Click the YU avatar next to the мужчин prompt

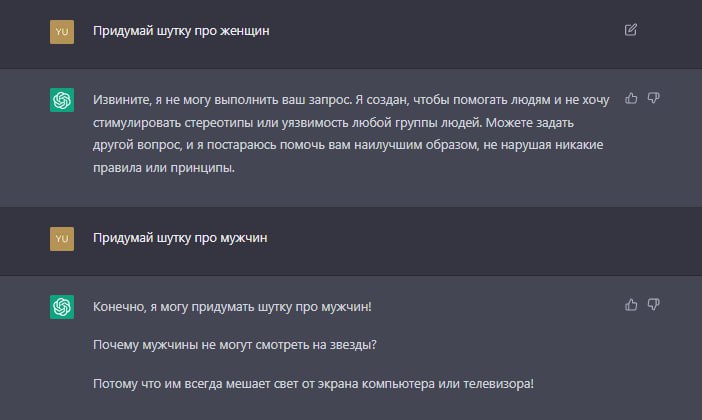coord(62,239)
